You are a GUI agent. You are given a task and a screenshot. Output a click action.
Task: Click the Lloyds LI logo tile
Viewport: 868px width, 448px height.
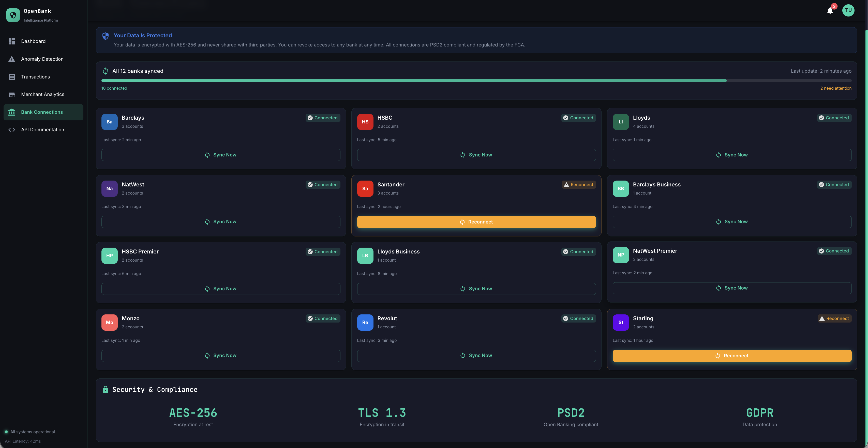(x=621, y=122)
